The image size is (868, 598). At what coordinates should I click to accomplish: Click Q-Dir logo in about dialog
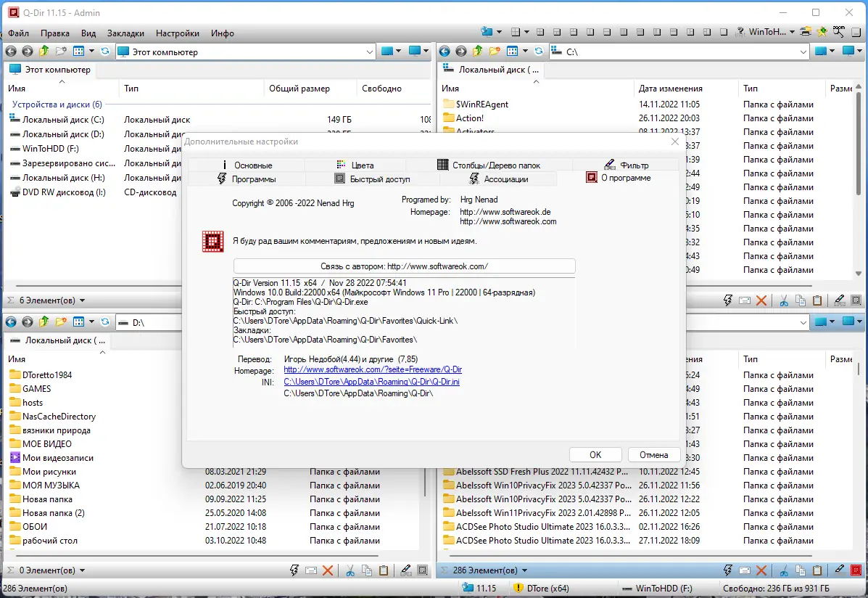click(x=213, y=242)
